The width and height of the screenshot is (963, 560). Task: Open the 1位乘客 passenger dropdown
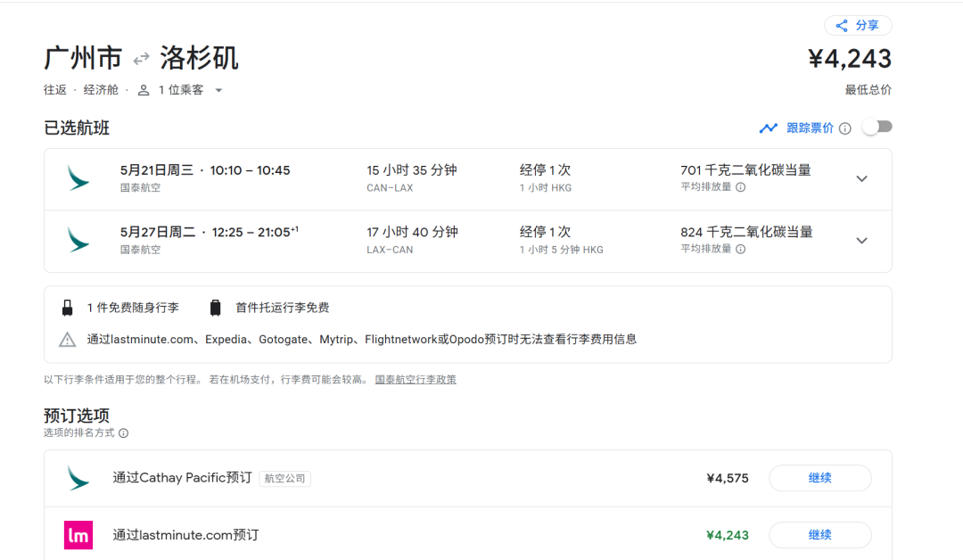point(218,90)
